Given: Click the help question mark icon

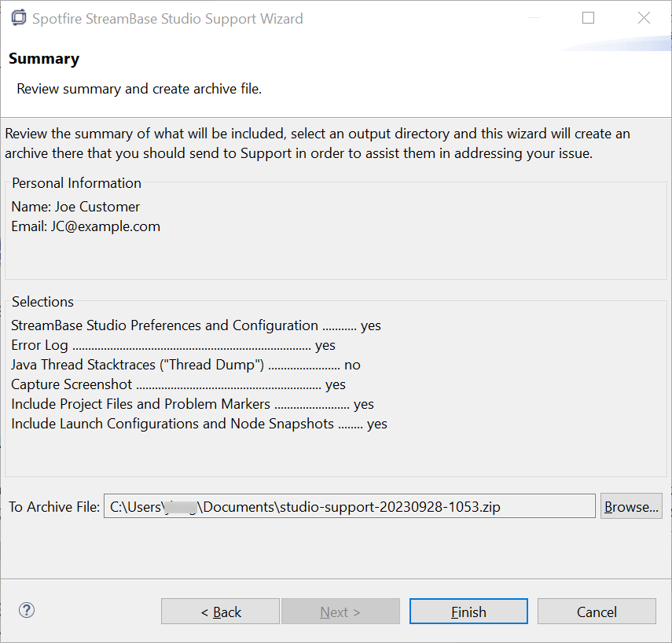Looking at the screenshot, I should [27, 611].
